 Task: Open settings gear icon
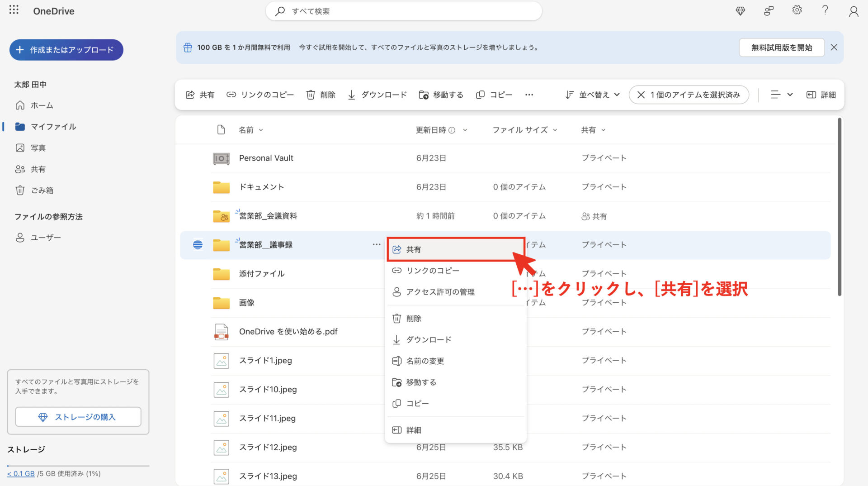click(x=797, y=10)
